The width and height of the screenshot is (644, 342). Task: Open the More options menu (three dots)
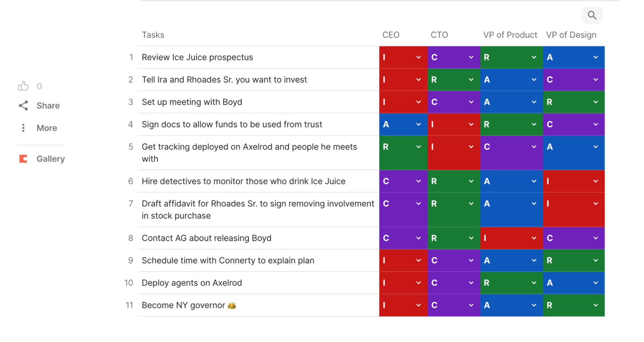pos(24,128)
